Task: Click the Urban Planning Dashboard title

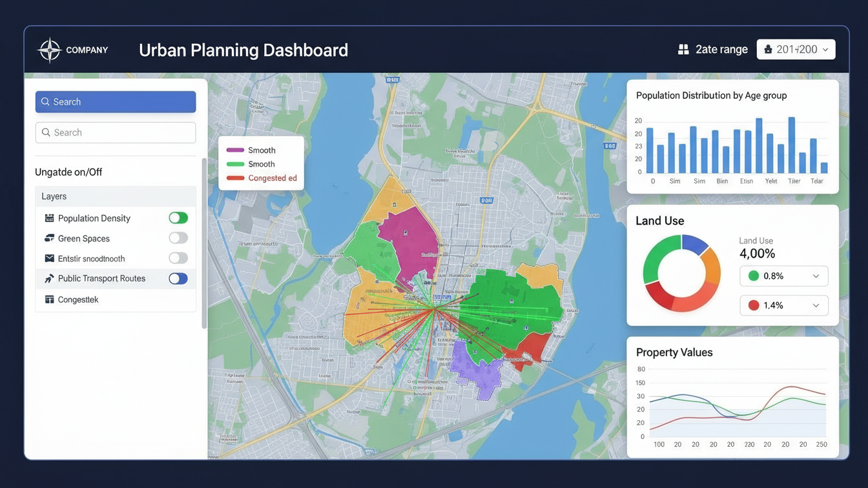Action: 243,50
